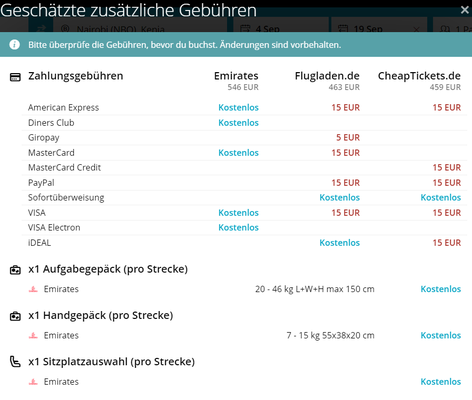Click Flugladen.de Kostenlos for iDEAL

click(x=340, y=243)
